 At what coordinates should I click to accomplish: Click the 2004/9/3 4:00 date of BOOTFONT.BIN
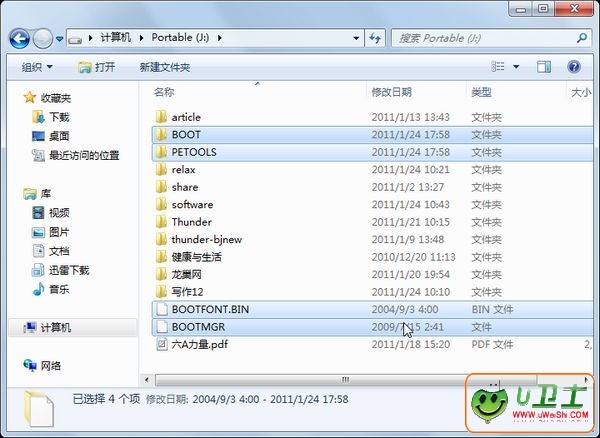click(x=405, y=309)
